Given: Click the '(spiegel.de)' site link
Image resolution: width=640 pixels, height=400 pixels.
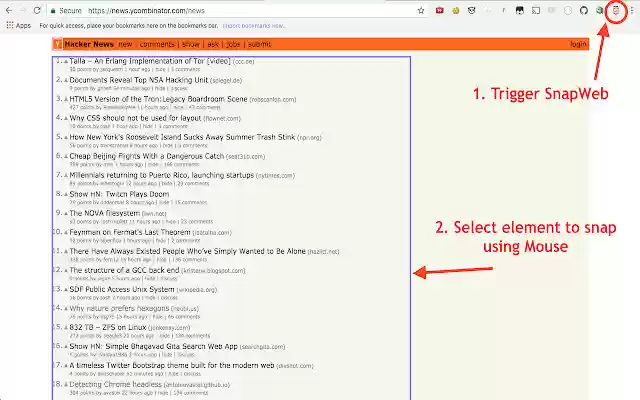Looking at the screenshot, I should pyautogui.click(x=226, y=80).
